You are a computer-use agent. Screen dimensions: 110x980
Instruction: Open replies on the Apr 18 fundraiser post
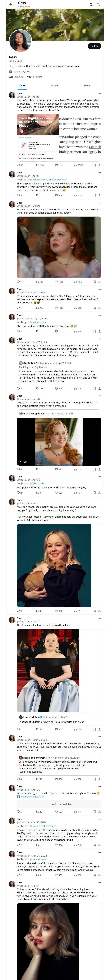(18, 165)
